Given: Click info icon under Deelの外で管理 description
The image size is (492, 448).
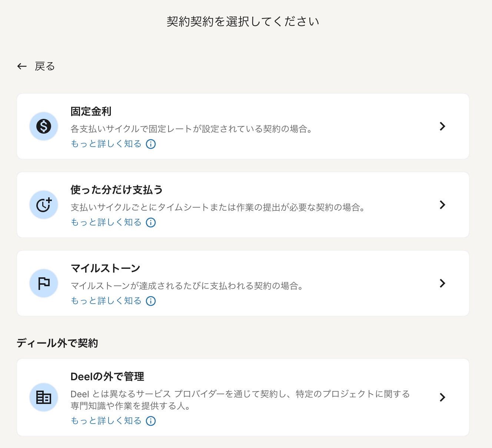Looking at the screenshot, I should point(151,421).
